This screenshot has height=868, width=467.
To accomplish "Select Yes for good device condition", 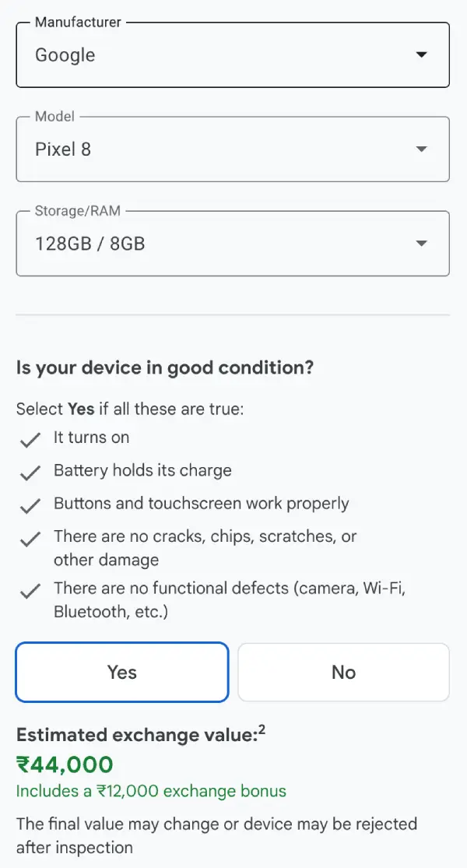I will point(122,672).
